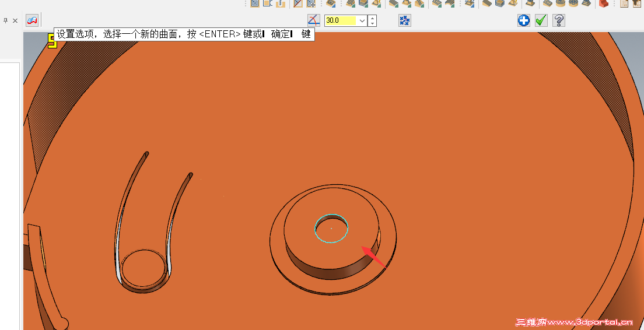Decrease the angle with stepper down arrow
Screen dimensions: 644x330
tap(372, 23)
